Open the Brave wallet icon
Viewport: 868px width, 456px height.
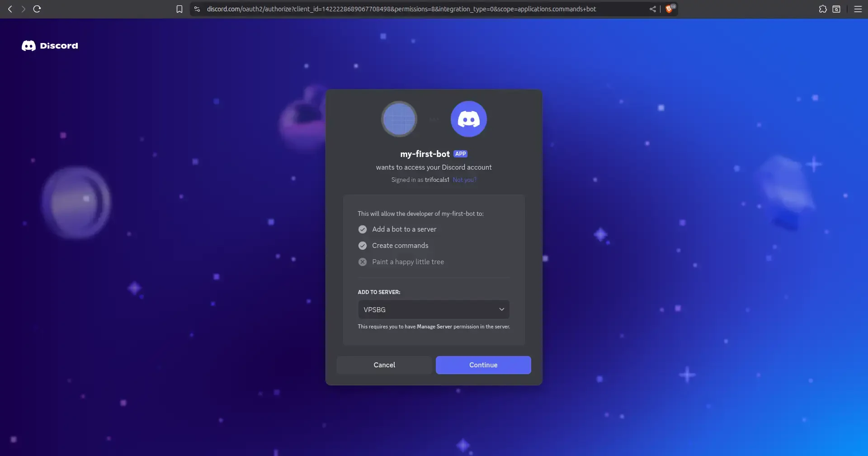pos(836,9)
